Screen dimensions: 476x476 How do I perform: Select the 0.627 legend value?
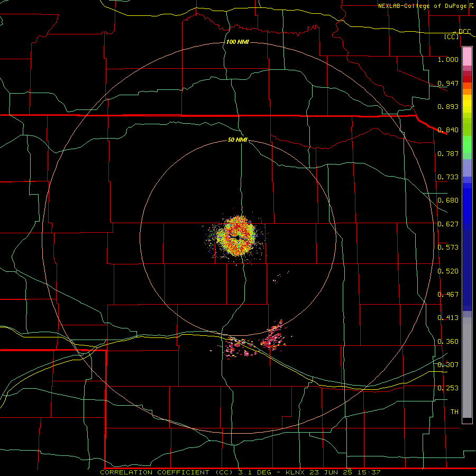448,224
